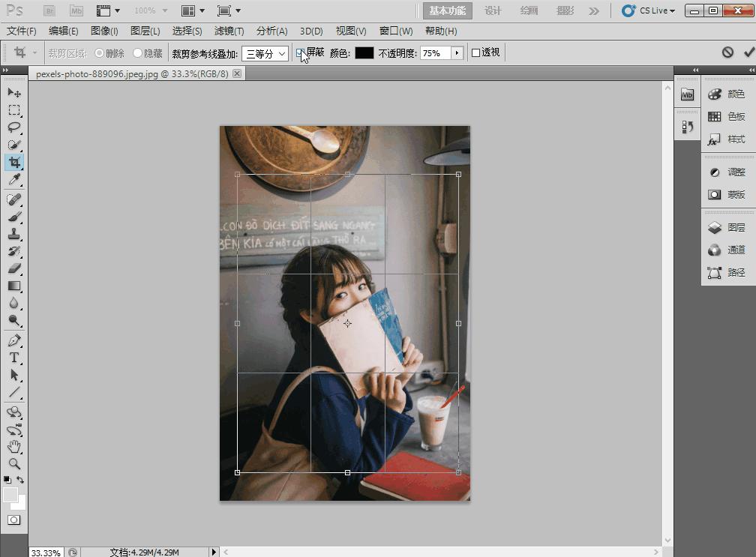Select the Lasso tool
Viewport: 756px width, 557px height.
[14, 127]
